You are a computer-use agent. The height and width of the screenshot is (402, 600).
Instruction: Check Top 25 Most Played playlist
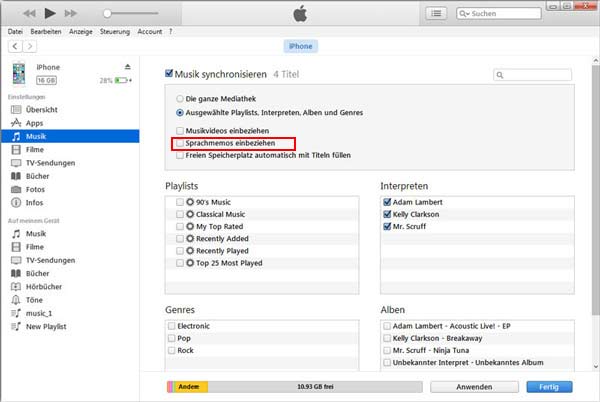coord(180,263)
